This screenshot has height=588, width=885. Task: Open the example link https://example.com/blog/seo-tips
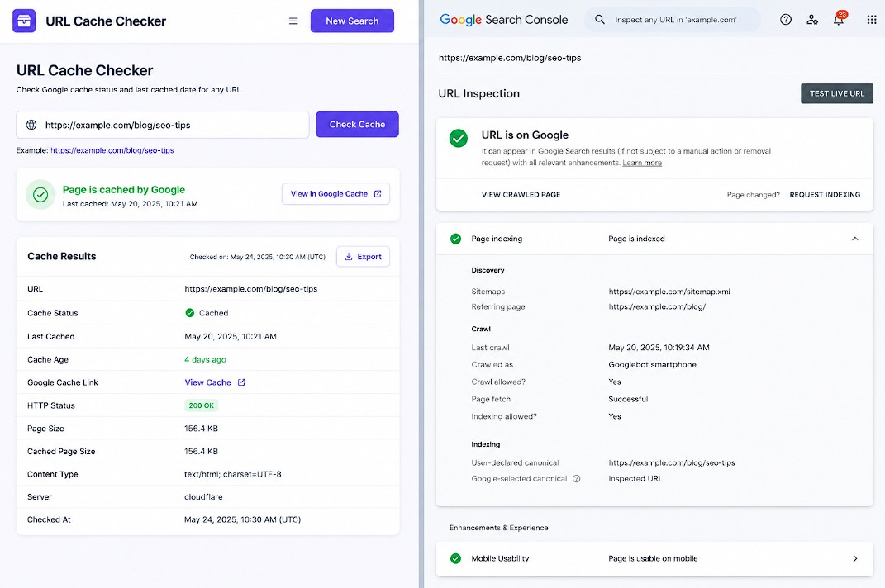(x=112, y=150)
